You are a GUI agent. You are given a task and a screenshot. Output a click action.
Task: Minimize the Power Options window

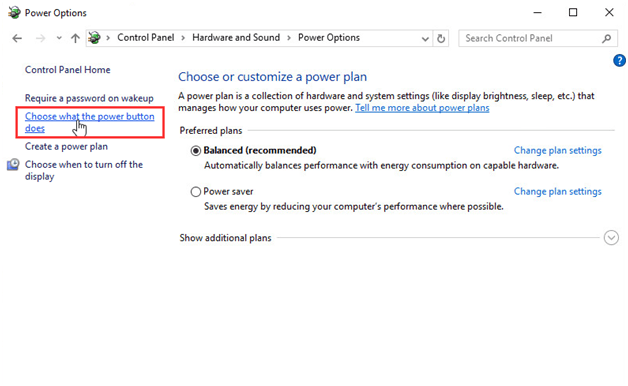[x=537, y=12]
